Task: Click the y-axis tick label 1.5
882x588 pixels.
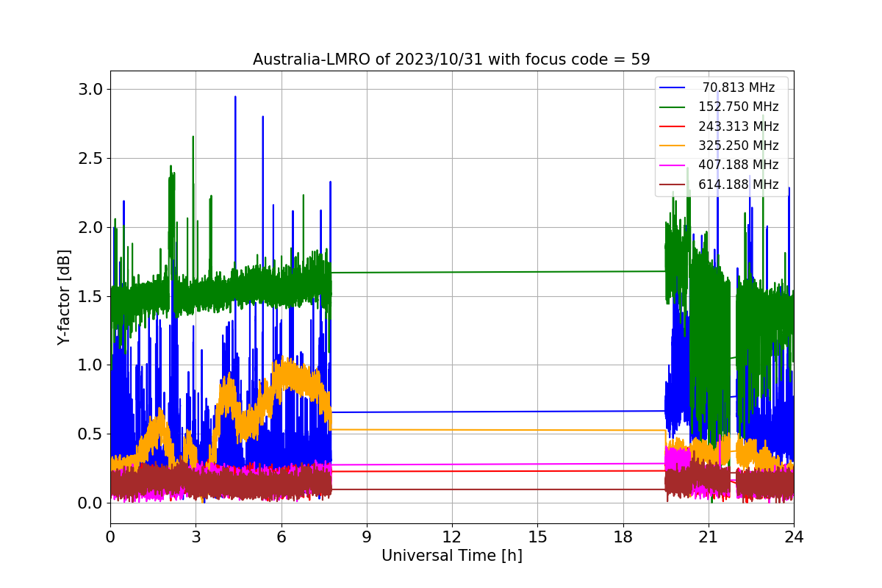Action: [x=90, y=296]
